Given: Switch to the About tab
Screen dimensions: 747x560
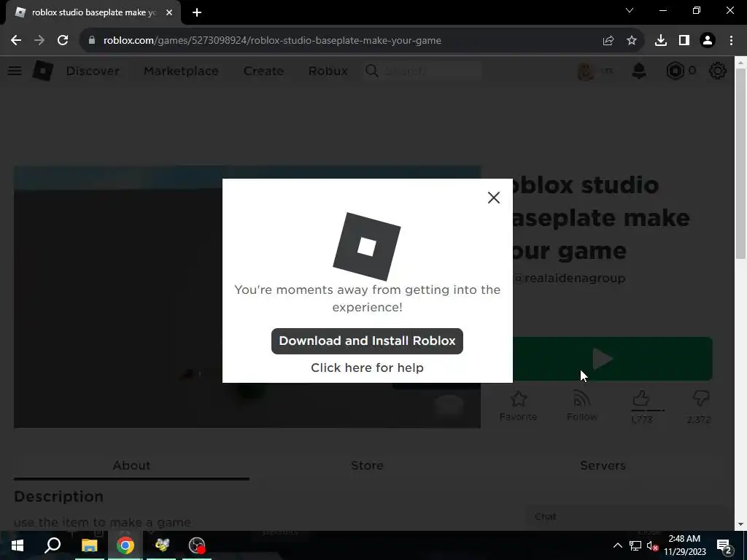Looking at the screenshot, I should 131,465.
